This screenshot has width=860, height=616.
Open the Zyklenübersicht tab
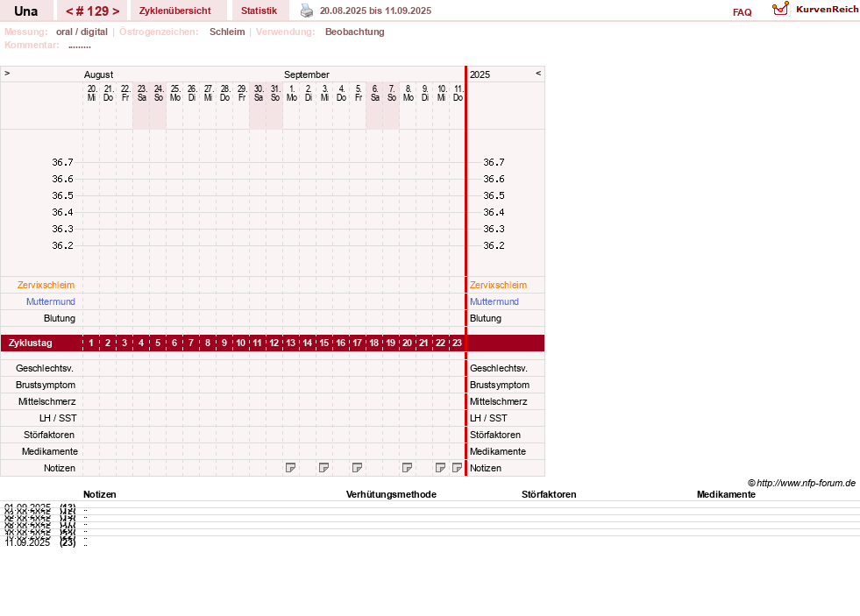pyautogui.click(x=175, y=11)
